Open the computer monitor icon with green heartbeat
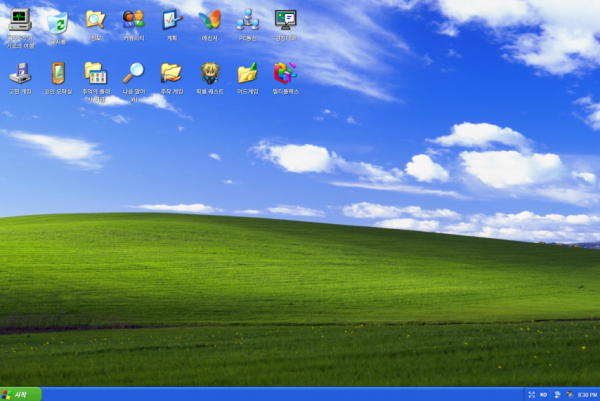The image size is (600, 401). [x=20, y=20]
